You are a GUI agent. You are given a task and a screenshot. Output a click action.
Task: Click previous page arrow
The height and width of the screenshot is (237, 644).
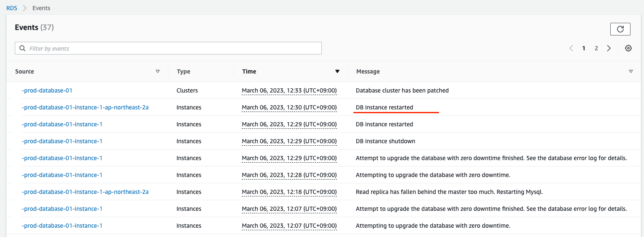571,48
